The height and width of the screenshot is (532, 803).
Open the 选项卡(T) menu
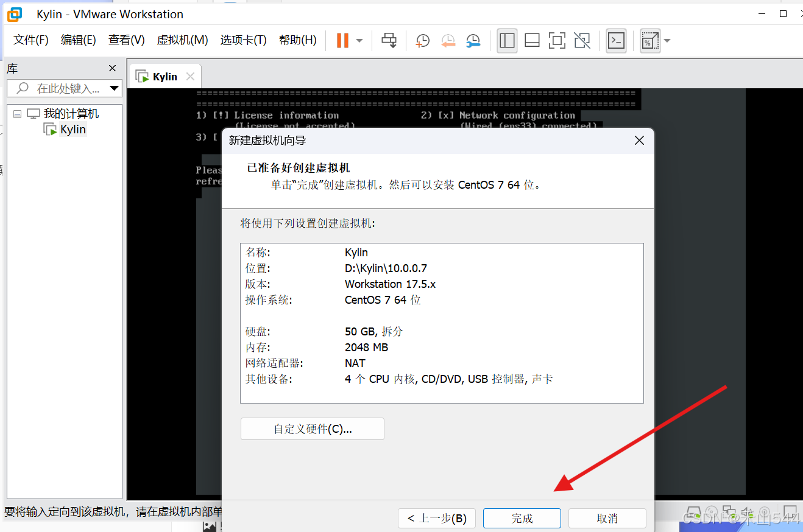244,40
